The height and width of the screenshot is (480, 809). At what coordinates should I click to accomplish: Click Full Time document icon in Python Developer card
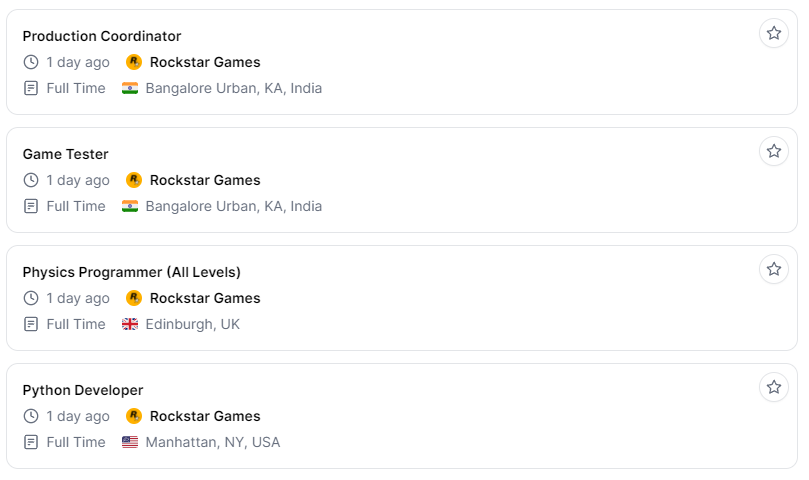click(31, 442)
